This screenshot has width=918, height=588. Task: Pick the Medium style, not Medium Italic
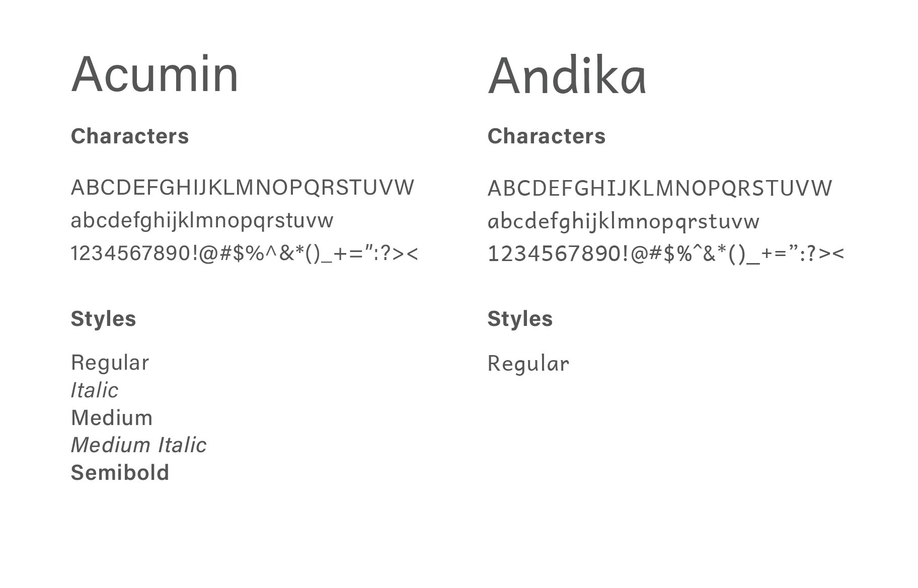click(x=111, y=418)
